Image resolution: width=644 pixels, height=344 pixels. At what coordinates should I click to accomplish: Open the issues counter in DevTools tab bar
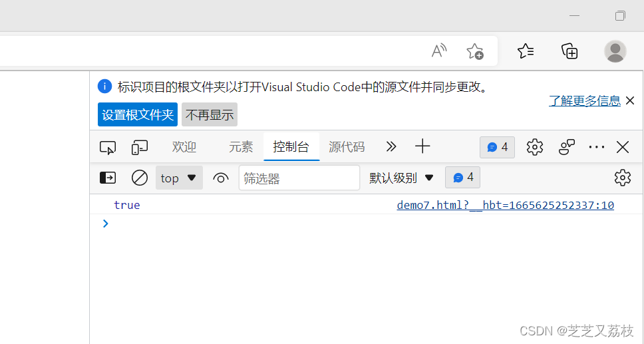coord(497,147)
